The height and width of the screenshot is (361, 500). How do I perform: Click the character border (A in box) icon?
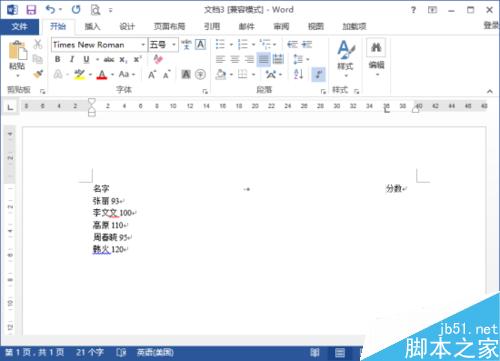200,44
